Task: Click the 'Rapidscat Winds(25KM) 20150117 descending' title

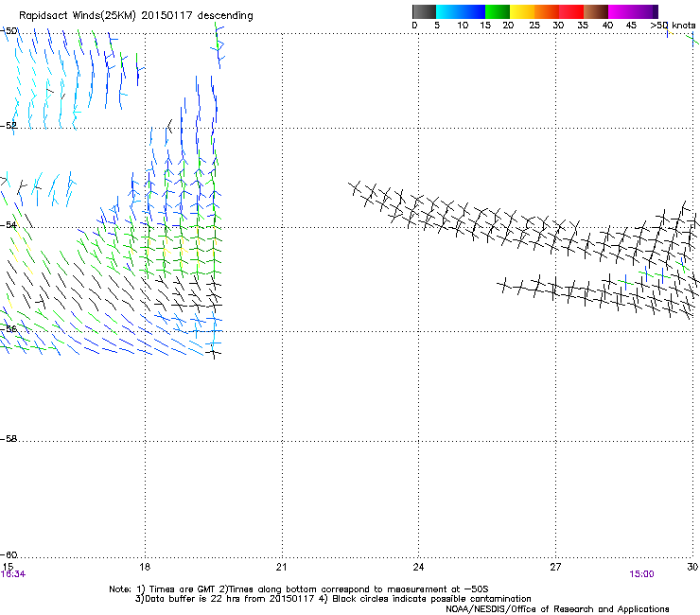Action: pos(135,16)
